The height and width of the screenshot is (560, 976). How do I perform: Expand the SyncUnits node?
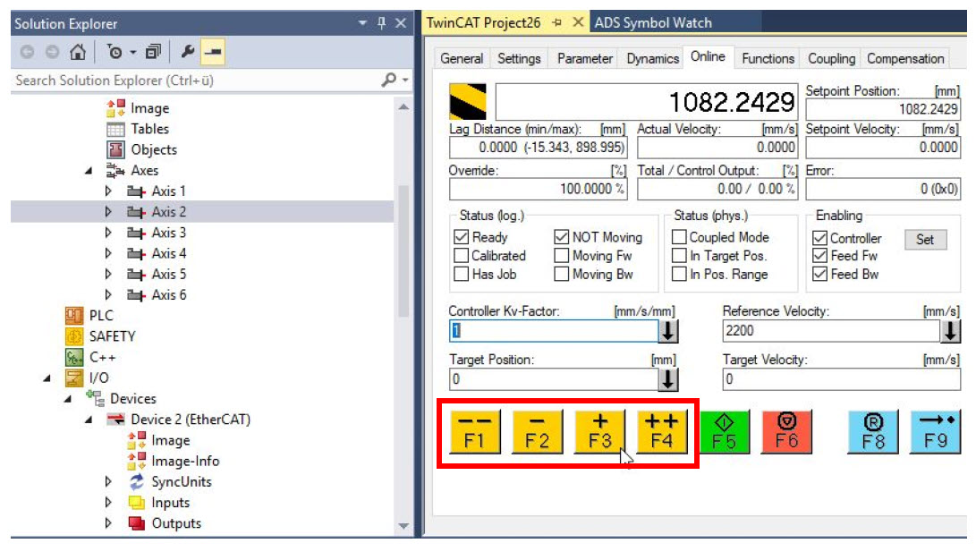click(109, 482)
